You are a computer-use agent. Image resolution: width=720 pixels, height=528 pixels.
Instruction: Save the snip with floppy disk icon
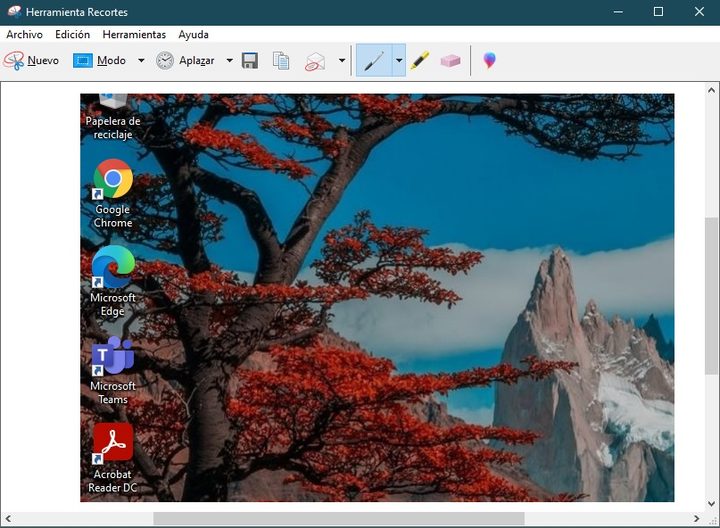[x=250, y=61]
